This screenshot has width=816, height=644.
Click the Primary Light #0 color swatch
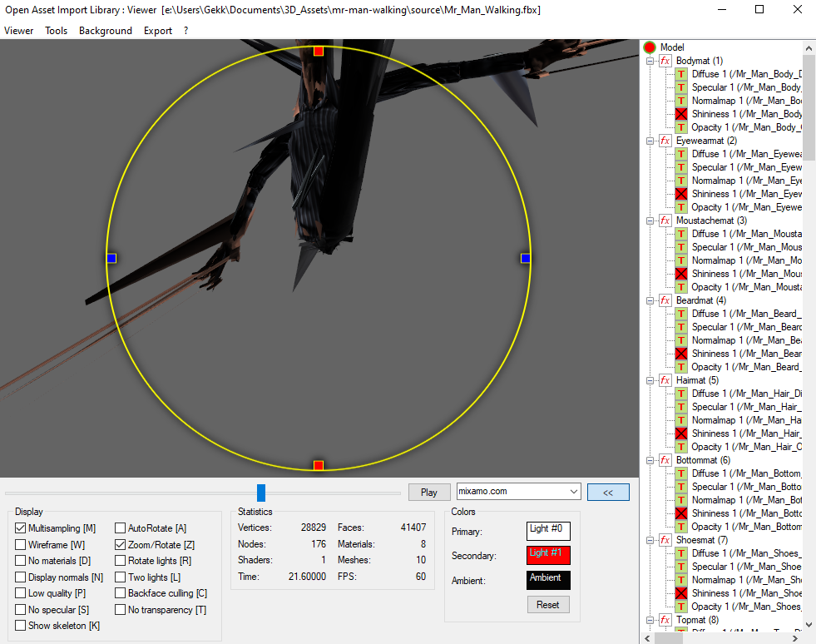point(548,531)
